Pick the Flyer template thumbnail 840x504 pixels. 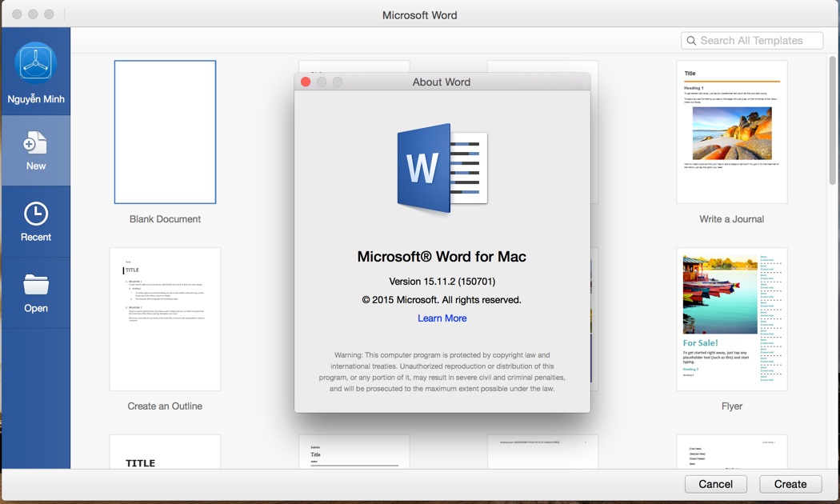coord(732,319)
